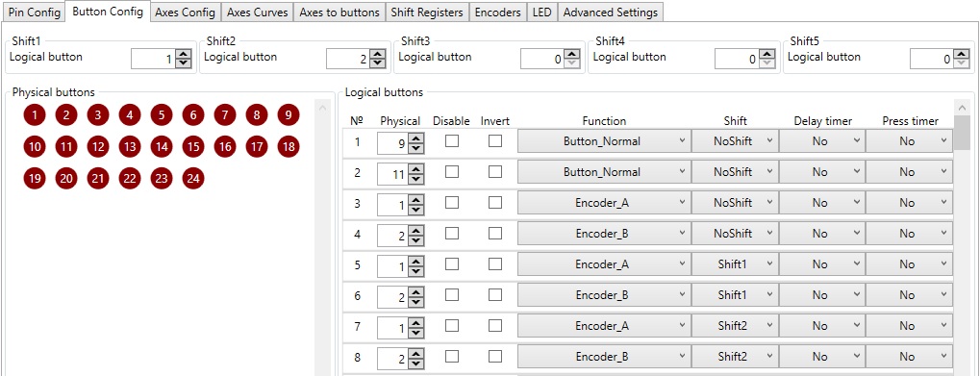Screen dimensions: 980x376
Task: Select physical button 14 circle
Action: point(162,147)
